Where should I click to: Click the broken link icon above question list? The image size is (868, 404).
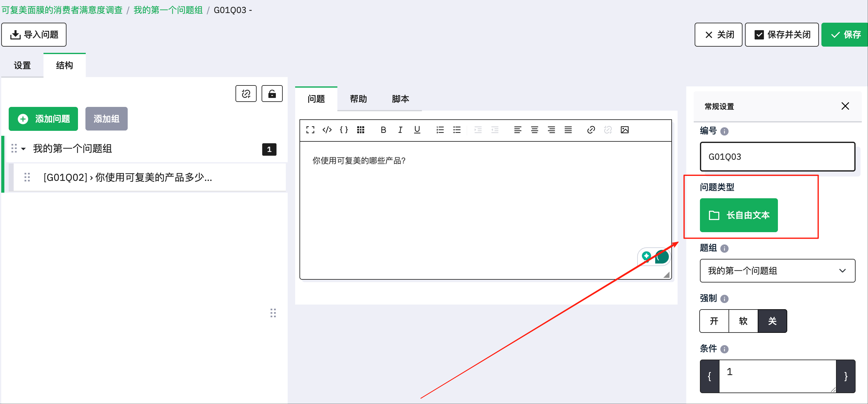click(x=246, y=94)
